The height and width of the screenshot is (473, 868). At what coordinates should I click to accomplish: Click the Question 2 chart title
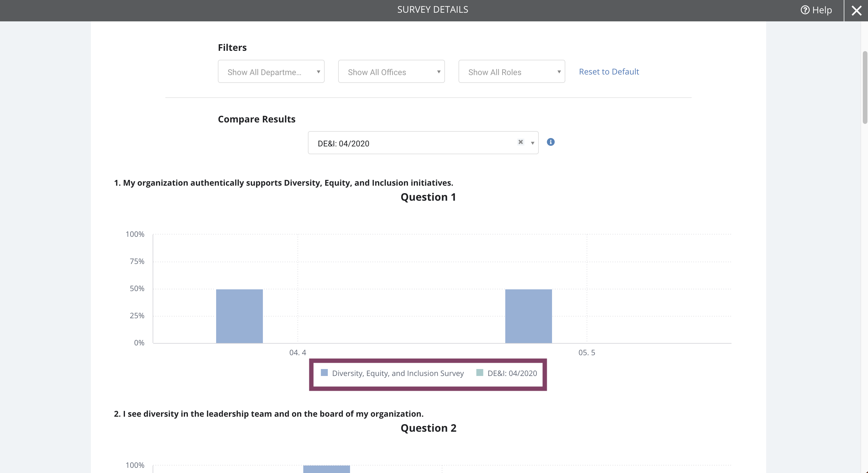click(428, 428)
